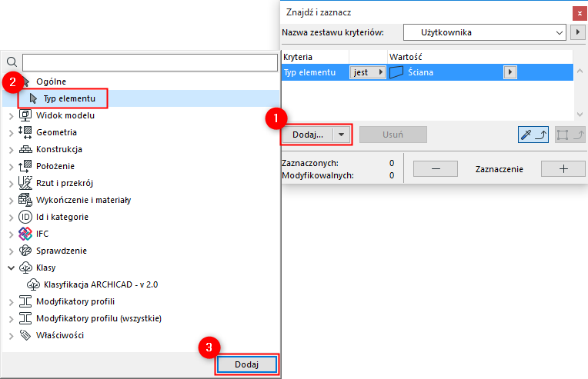Click the Sprawdzenie category icon
The width and height of the screenshot is (588, 379).
[25, 251]
